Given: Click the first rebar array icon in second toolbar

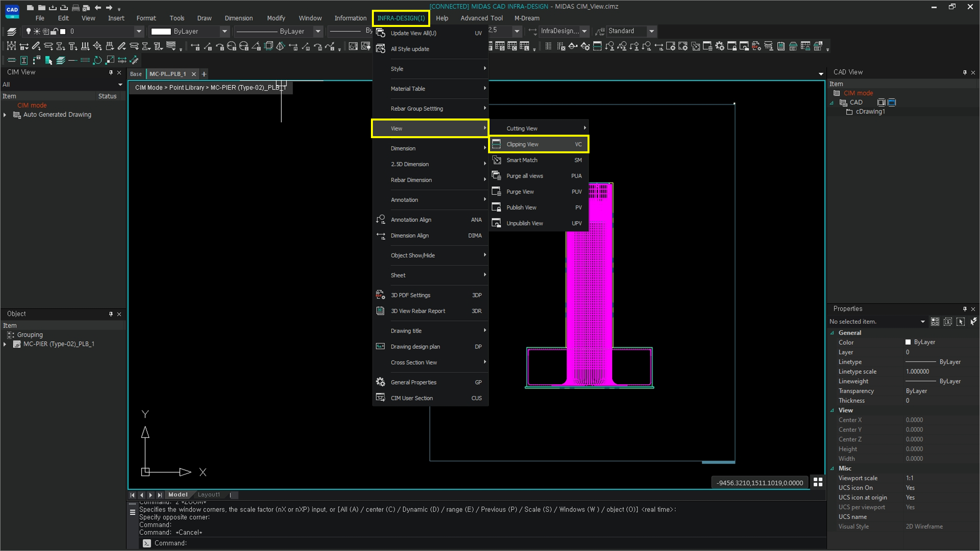Looking at the screenshot, I should coord(11,46).
